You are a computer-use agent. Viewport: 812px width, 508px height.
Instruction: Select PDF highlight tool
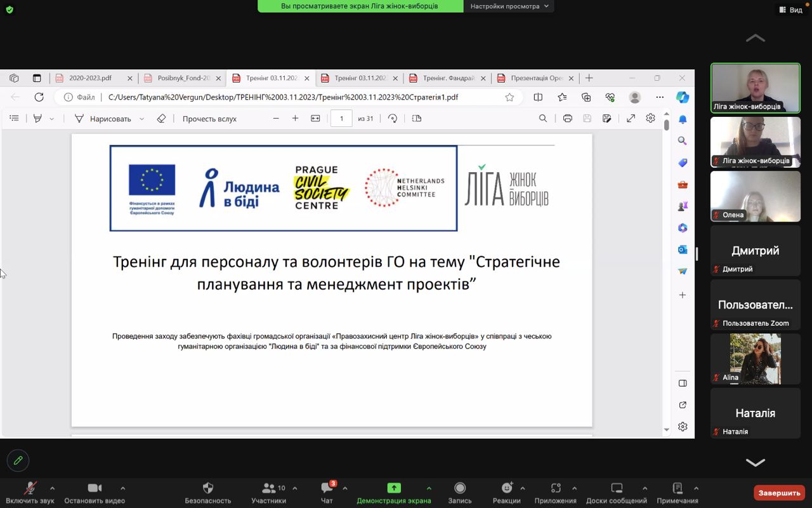(x=37, y=118)
